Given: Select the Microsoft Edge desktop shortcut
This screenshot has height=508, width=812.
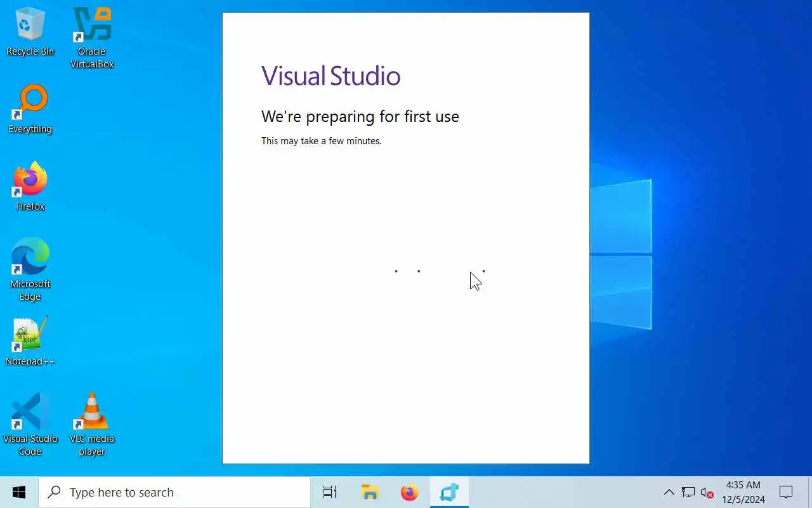Looking at the screenshot, I should pos(30,270).
